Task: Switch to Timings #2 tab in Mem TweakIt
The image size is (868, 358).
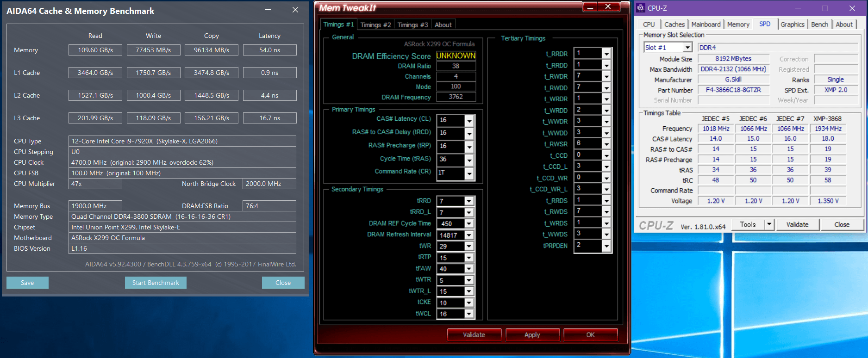Action: tap(375, 25)
